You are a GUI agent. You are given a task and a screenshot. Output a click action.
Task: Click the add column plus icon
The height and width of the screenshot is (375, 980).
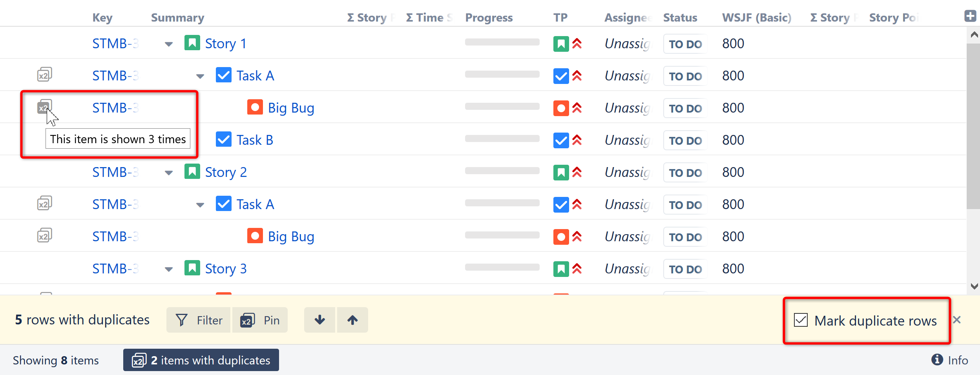click(970, 16)
